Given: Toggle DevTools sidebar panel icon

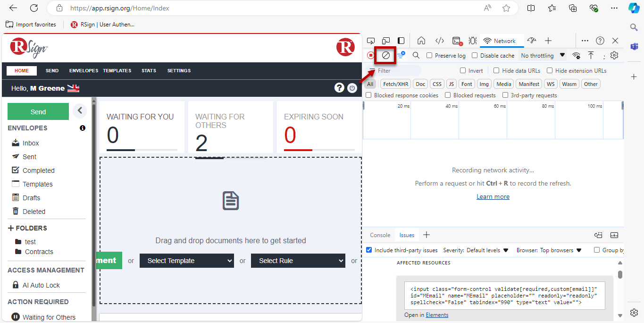Looking at the screenshot, I should pyautogui.click(x=401, y=41).
